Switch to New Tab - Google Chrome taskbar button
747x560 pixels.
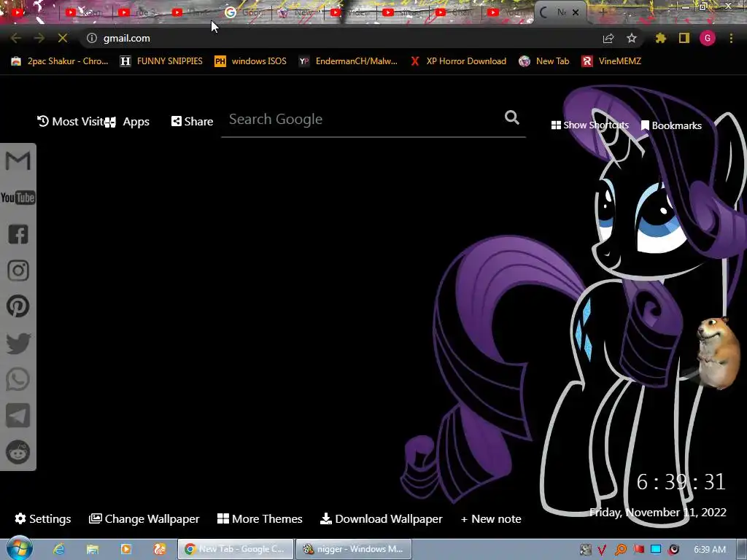pyautogui.click(x=236, y=549)
